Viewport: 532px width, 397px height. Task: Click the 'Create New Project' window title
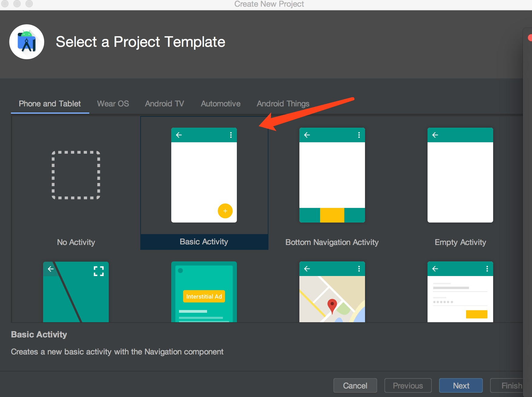(x=269, y=4)
